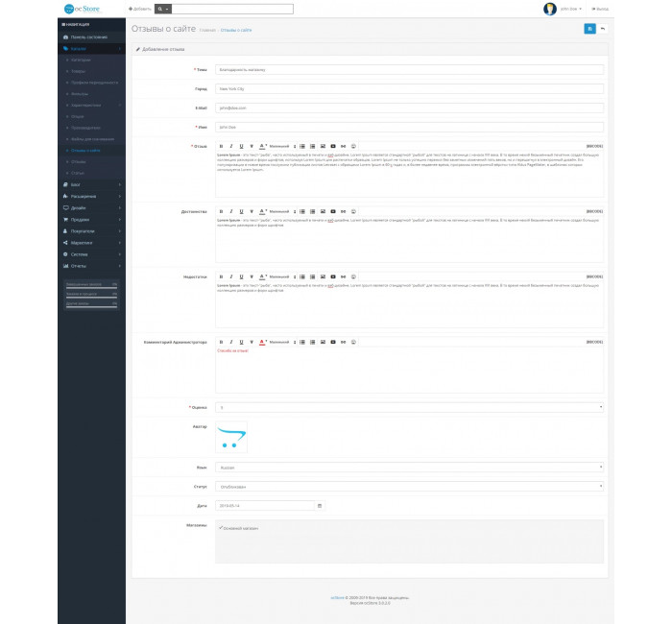Open emoticons in Комментарий Администратора editor
Image resolution: width=672 pixels, height=624 pixels.
coord(353,342)
